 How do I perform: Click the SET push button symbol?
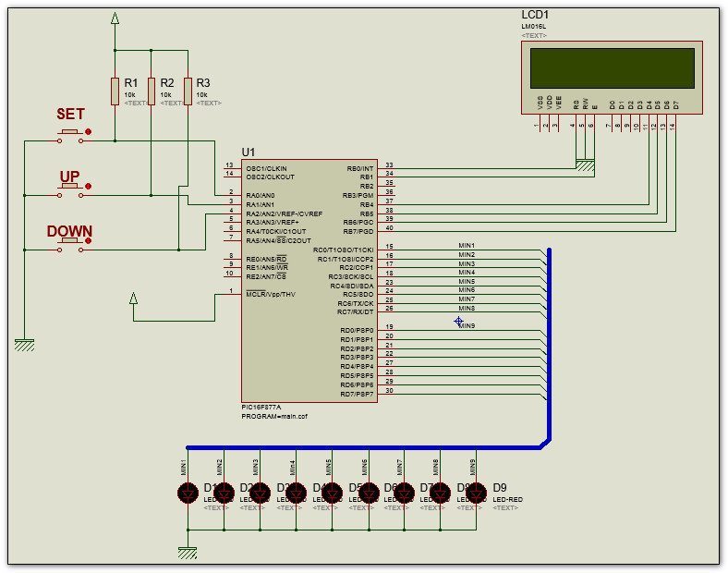tap(70, 136)
